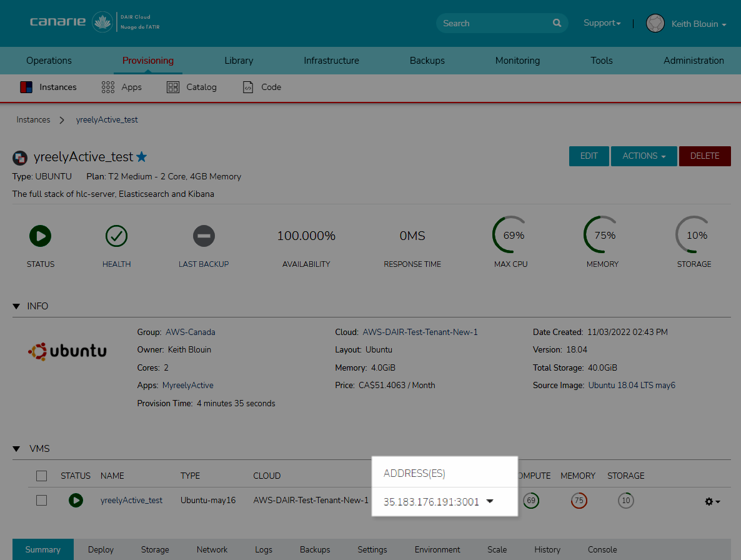Screen dimensions: 741x560
Task: Click the green Status play icon
Action: (x=41, y=236)
